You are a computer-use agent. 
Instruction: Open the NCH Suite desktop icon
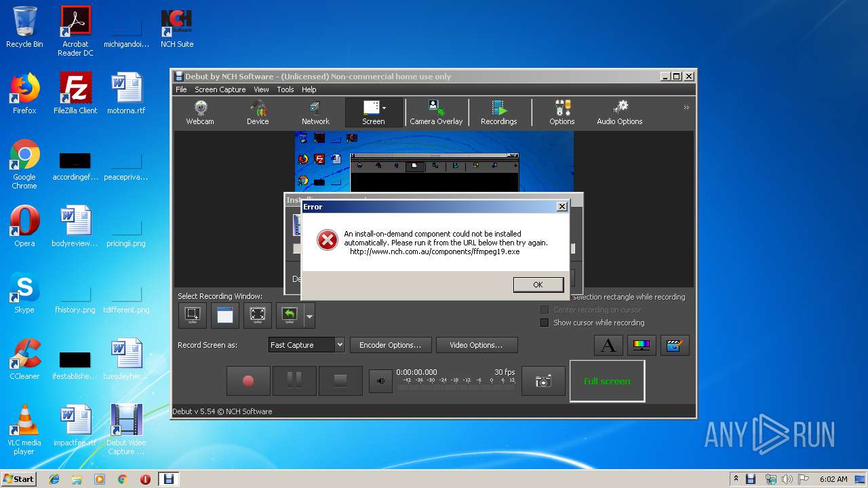tap(177, 28)
